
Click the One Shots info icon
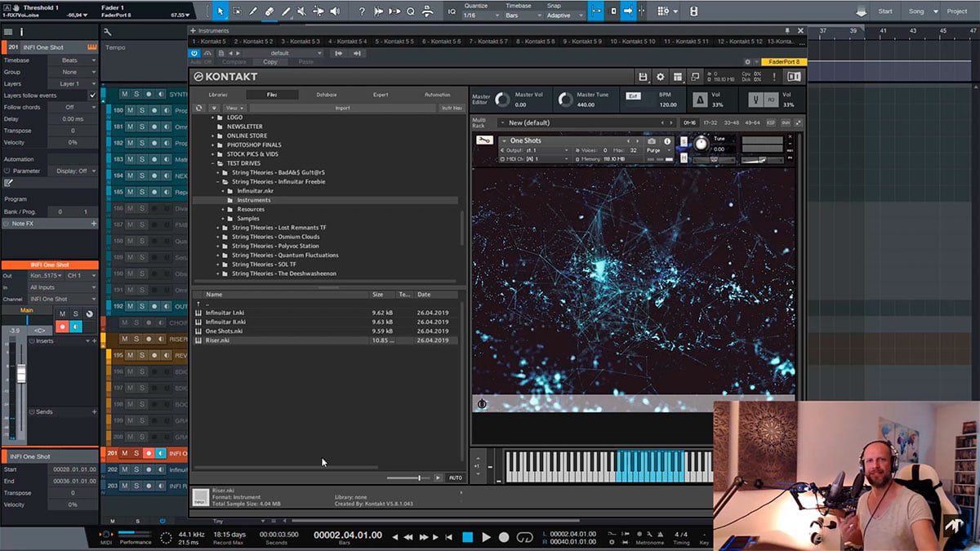click(667, 141)
